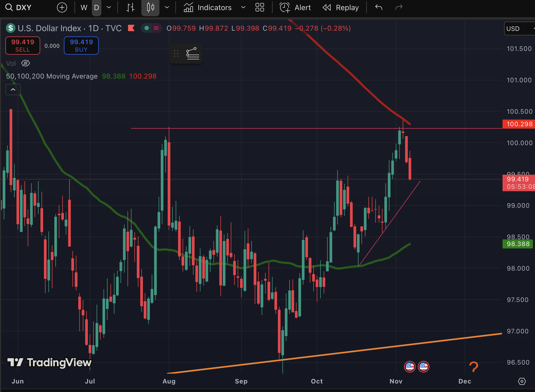Open chart settings gear near the date axis
Viewport: 535px width, 392px height.
(522, 381)
